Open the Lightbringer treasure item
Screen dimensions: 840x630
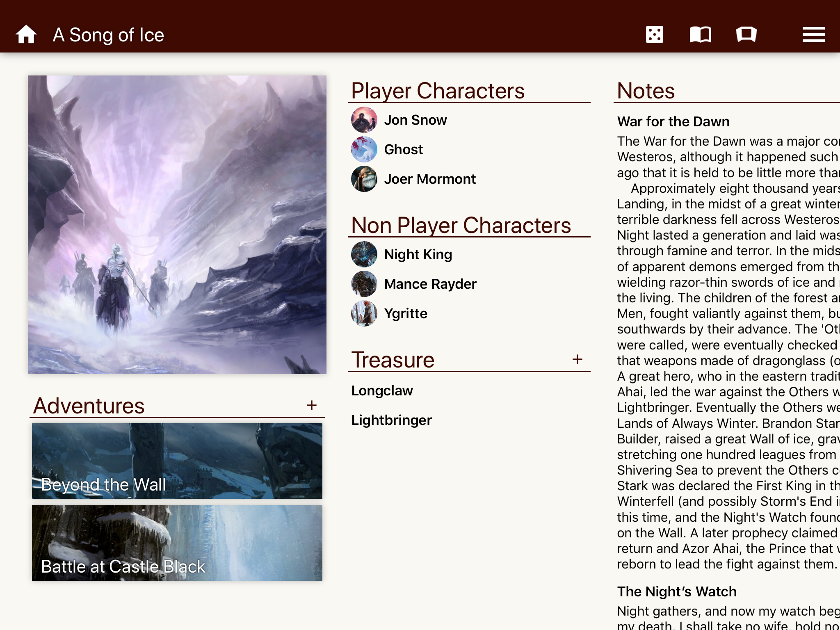point(391,420)
